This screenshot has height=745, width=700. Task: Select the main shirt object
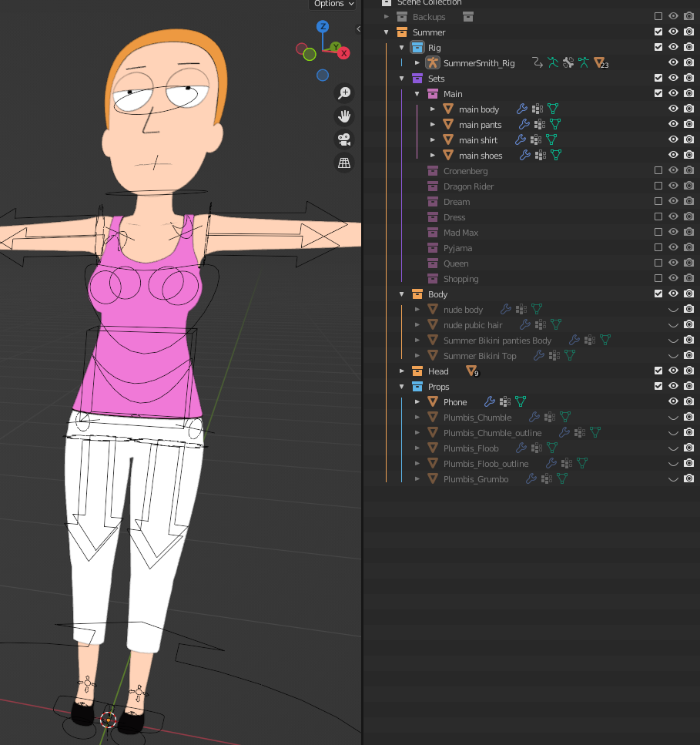pos(478,140)
